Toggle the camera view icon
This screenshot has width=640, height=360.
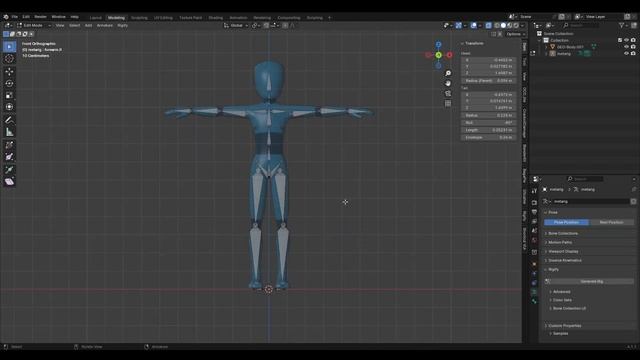tap(448, 93)
